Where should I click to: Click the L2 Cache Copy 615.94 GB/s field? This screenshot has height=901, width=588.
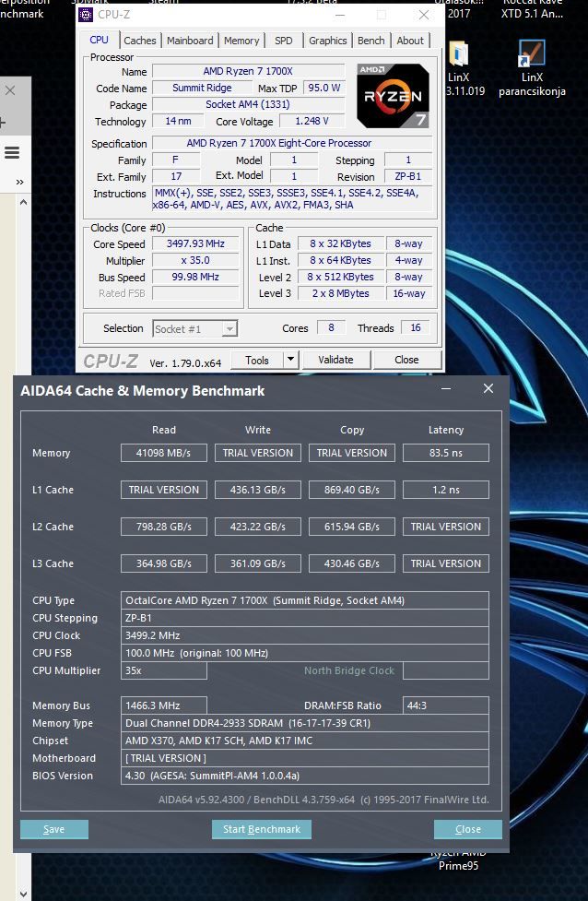pos(352,527)
